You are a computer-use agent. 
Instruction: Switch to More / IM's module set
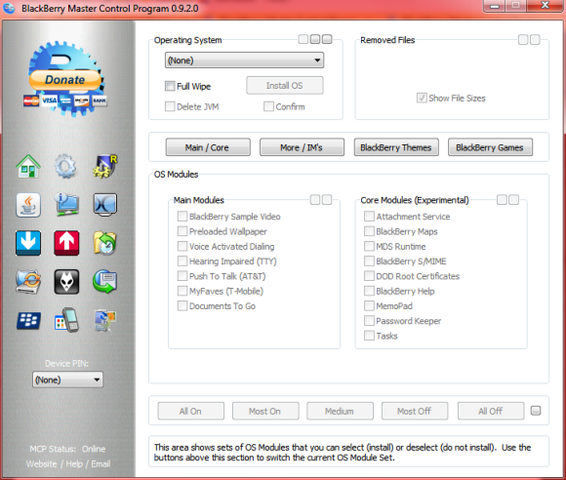[302, 147]
